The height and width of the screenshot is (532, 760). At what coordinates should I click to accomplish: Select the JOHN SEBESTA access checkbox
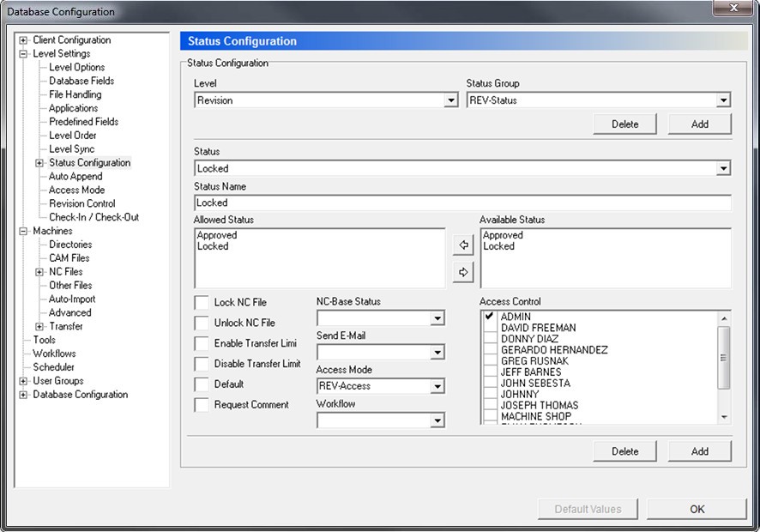click(490, 383)
